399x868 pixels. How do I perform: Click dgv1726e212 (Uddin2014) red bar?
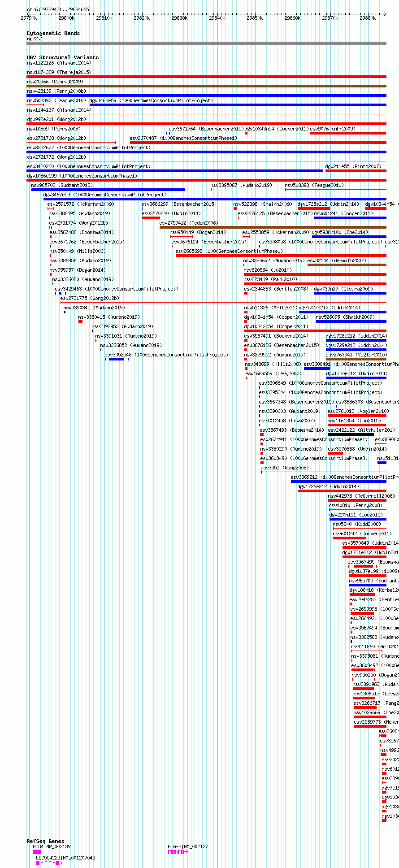[342, 491]
